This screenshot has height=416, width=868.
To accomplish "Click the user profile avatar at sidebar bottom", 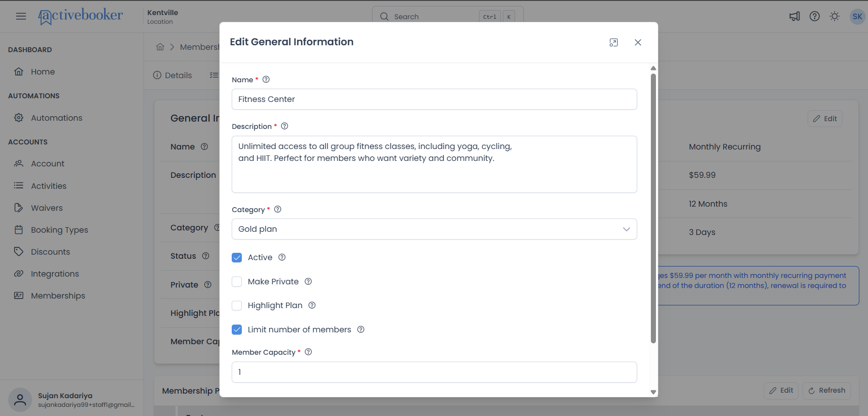I will (x=20, y=400).
